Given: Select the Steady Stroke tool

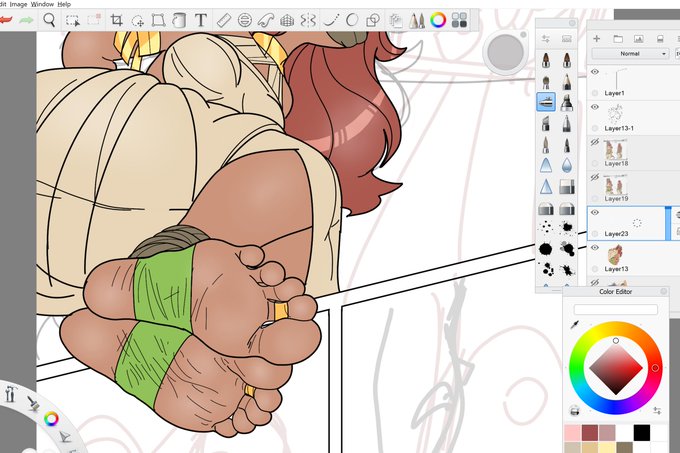Looking at the screenshot, I should pyautogui.click(x=332, y=20).
